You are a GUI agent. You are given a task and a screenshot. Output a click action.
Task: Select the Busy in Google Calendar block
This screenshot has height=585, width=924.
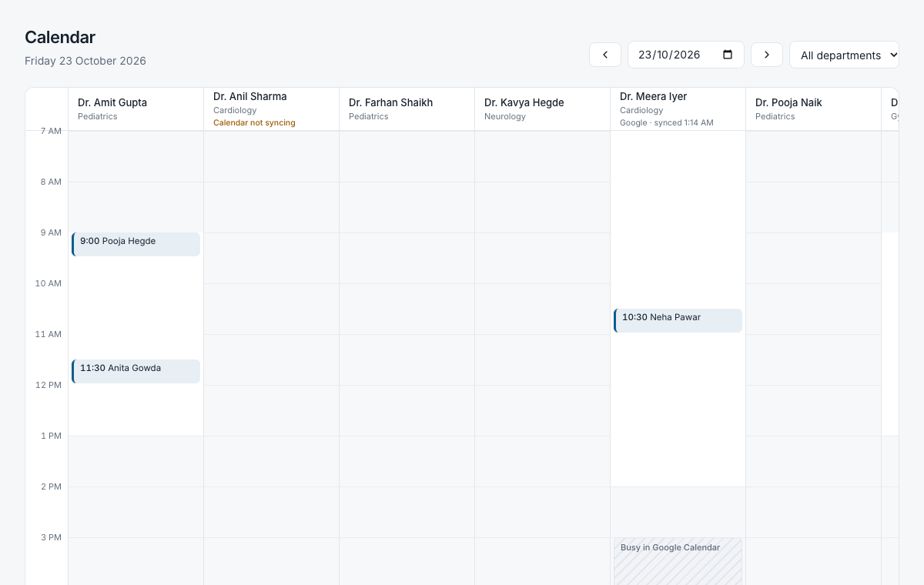click(678, 562)
